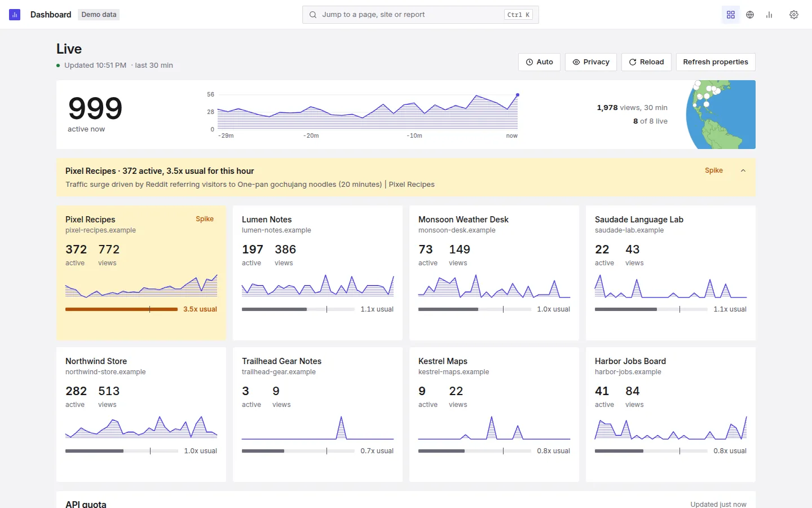Click Saudade Language Lab 43 views value

(x=633, y=249)
